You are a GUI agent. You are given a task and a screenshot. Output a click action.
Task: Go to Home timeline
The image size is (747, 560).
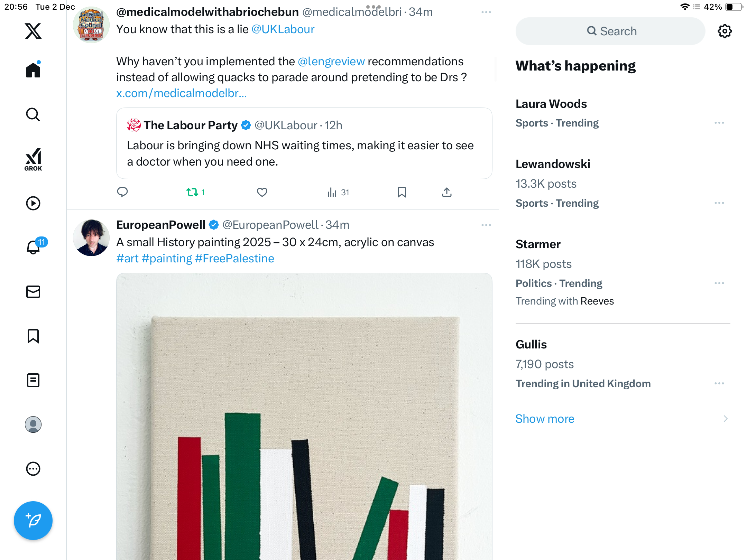click(33, 70)
